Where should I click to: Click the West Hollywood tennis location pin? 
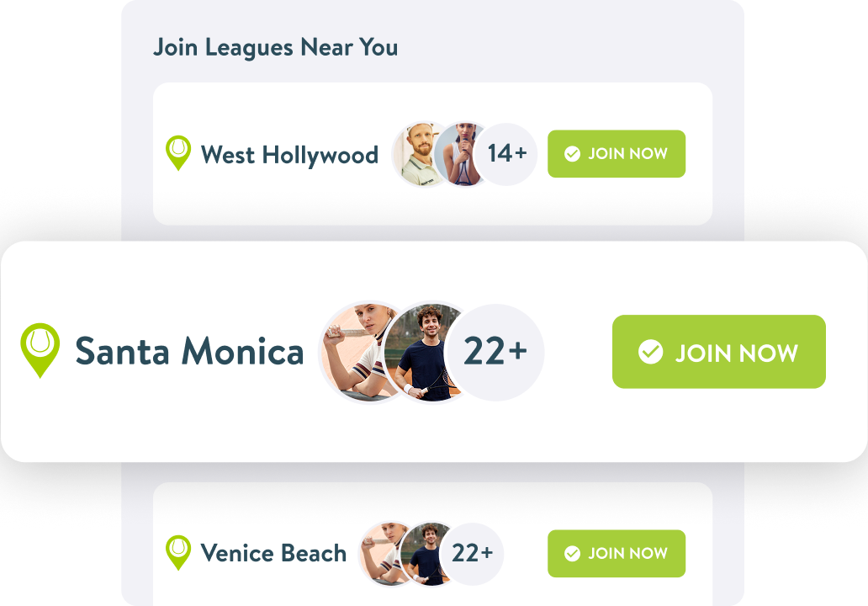click(x=178, y=153)
